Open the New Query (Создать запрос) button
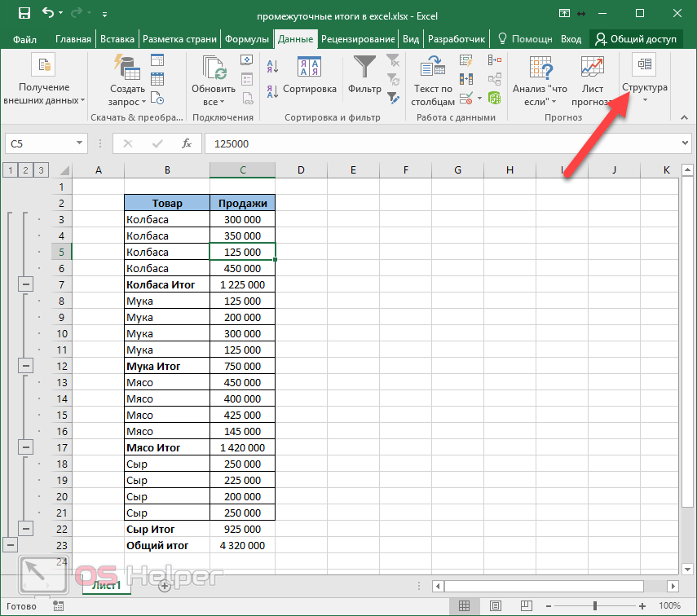 pyautogui.click(x=127, y=81)
